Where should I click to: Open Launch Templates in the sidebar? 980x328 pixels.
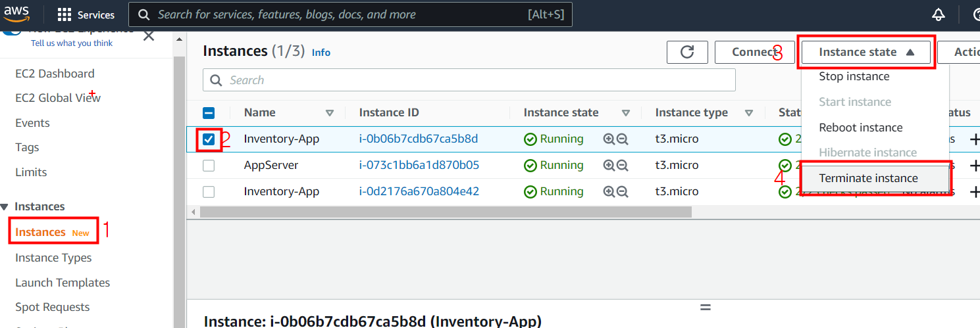(x=63, y=283)
